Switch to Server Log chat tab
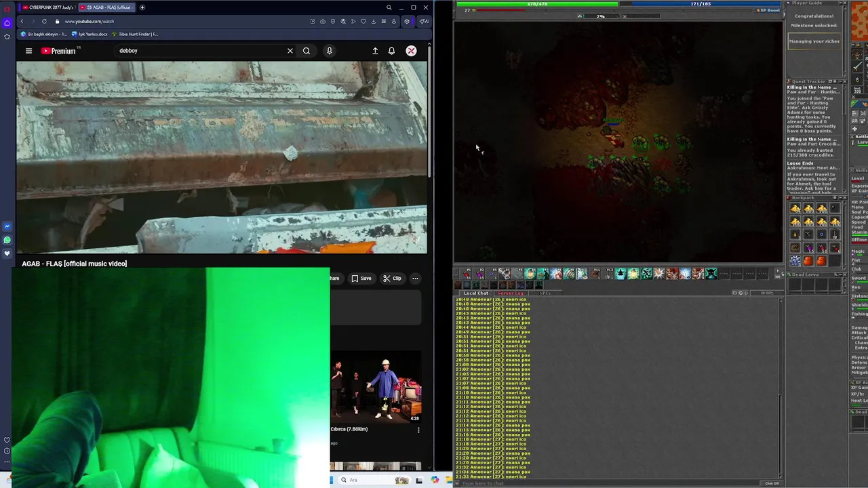The image size is (868, 488). tap(511, 293)
